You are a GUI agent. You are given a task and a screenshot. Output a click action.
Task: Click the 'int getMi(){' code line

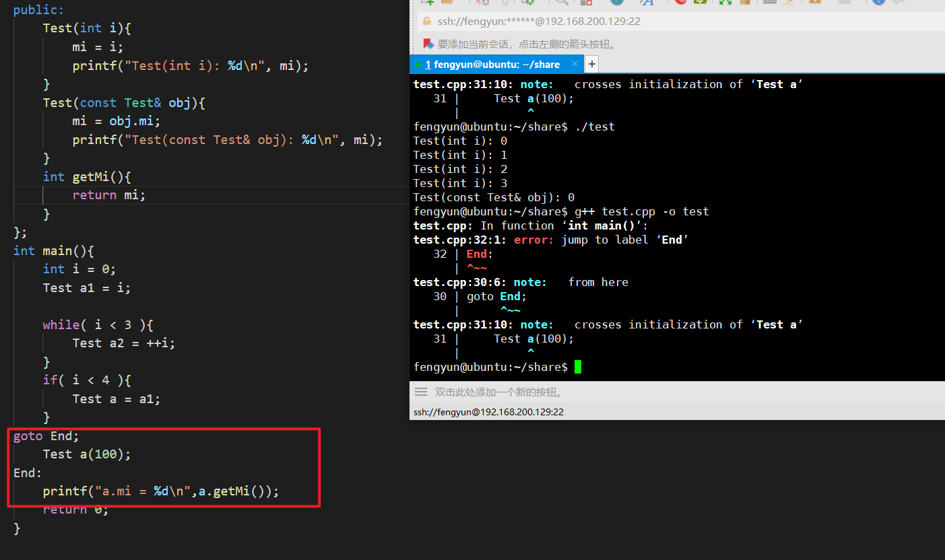pyautogui.click(x=87, y=177)
